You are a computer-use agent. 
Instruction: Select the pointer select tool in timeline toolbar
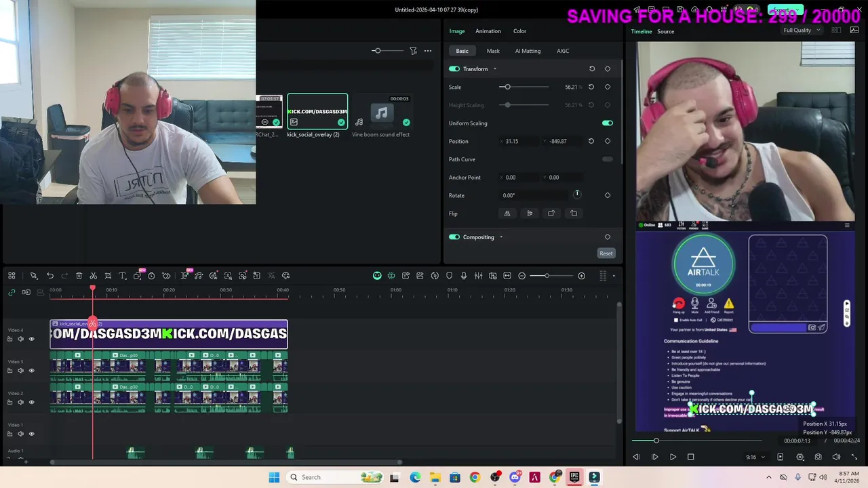tap(33, 276)
